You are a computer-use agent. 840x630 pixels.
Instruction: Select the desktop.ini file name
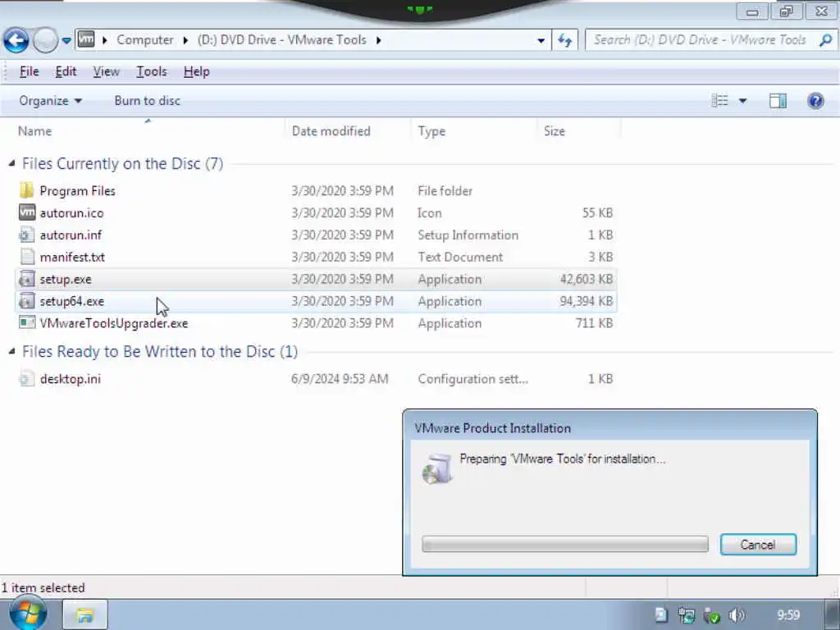[71, 379]
